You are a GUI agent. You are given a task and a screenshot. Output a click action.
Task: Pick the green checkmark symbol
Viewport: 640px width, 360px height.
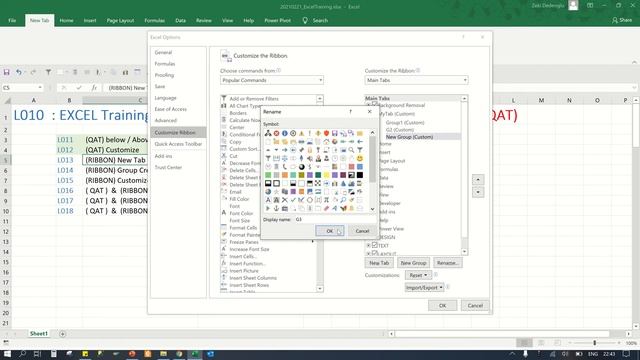(293, 200)
